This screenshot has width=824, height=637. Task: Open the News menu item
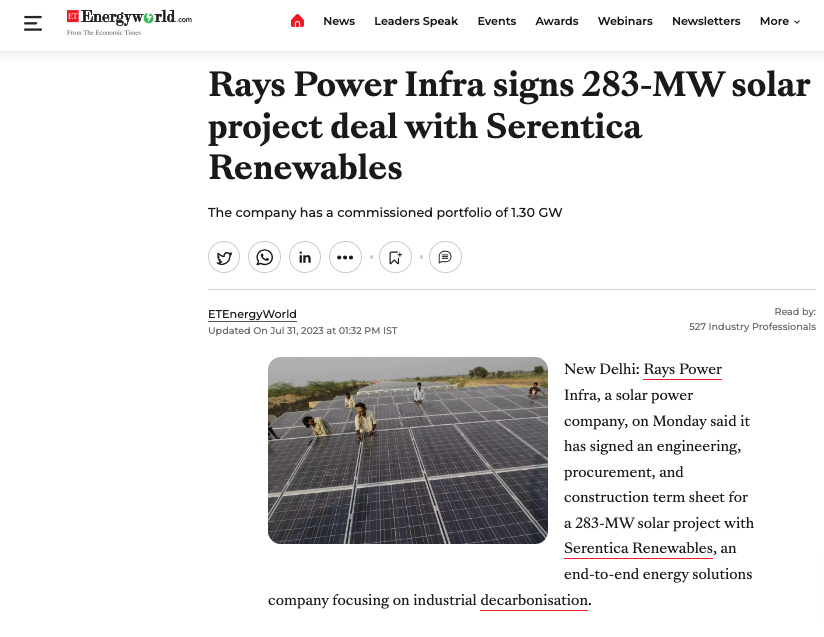coord(339,22)
